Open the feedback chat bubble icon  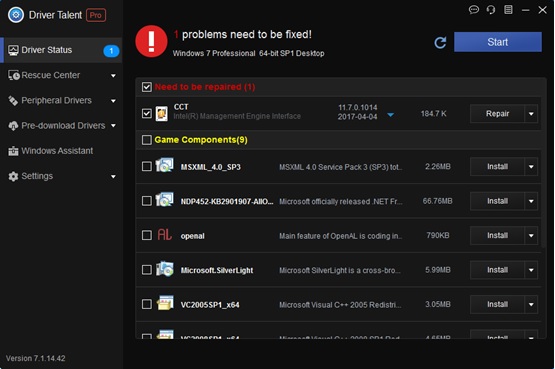click(474, 10)
